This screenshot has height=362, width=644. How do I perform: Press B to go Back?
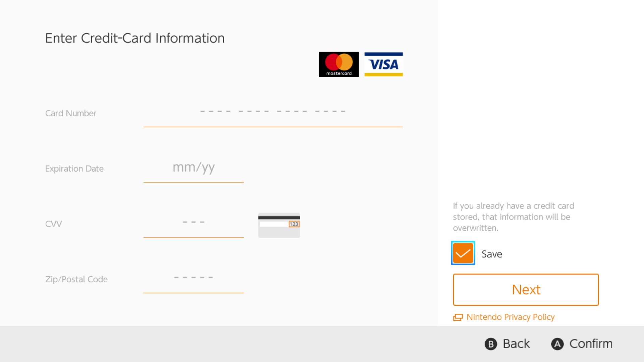[x=506, y=344]
